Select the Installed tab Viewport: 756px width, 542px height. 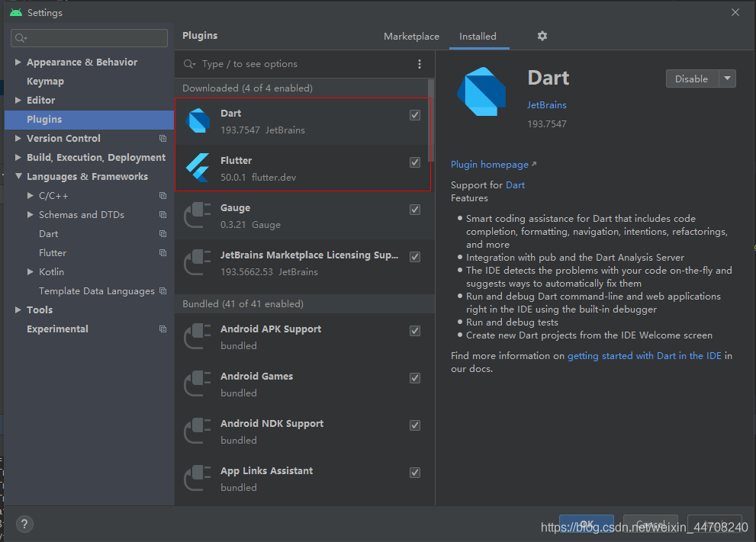tap(478, 37)
